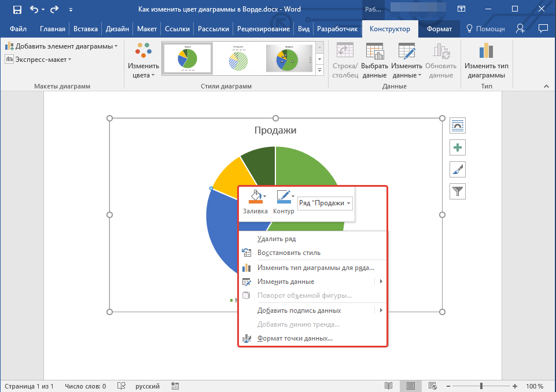Open Quick Access Toolbar customization arrow
This screenshot has width=556, height=392.
click(x=71, y=10)
